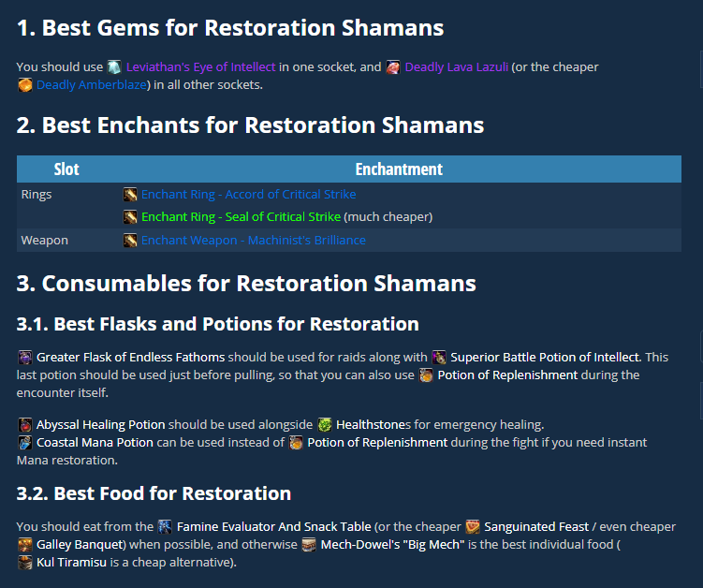Click the Deadly Amberblaze gem icon
This screenshot has width=703, height=588.
25,85
